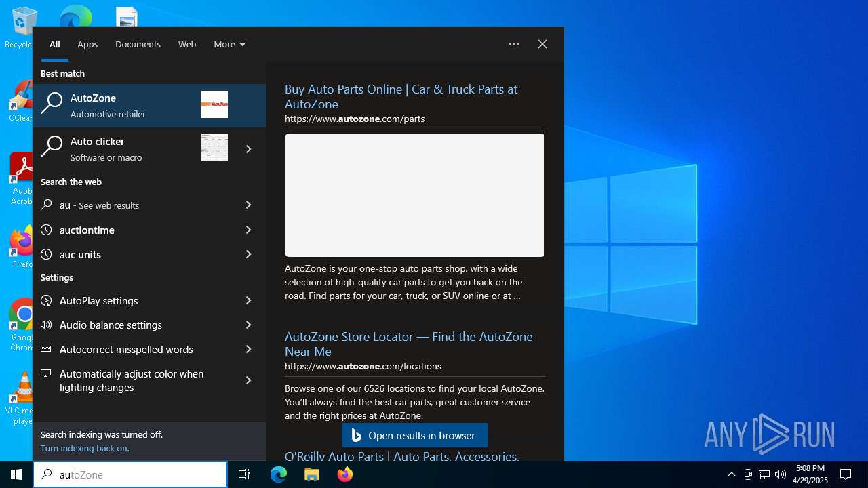Open Adobe Acrobat desktop shortcut
The height and width of the screenshot is (488, 868).
(x=20, y=178)
